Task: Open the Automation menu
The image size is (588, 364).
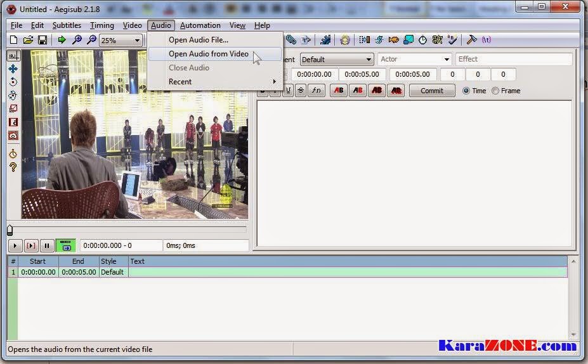Action: (200, 25)
